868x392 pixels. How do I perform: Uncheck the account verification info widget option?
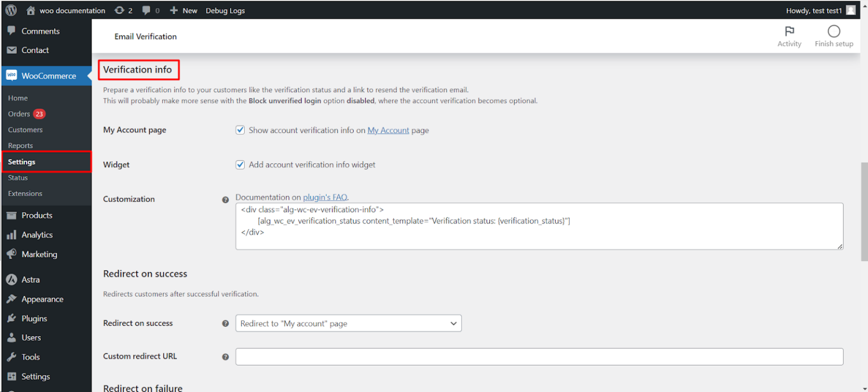(x=240, y=164)
